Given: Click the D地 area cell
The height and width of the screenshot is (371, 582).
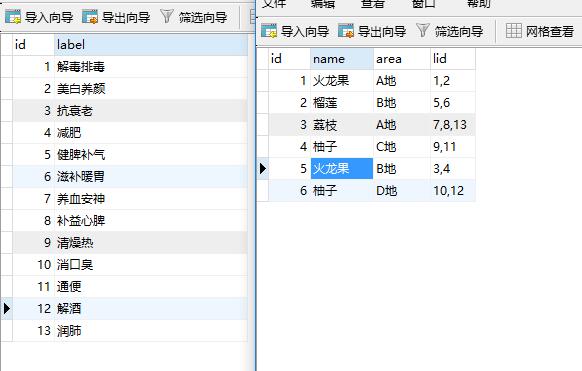Looking at the screenshot, I should (x=402, y=191).
